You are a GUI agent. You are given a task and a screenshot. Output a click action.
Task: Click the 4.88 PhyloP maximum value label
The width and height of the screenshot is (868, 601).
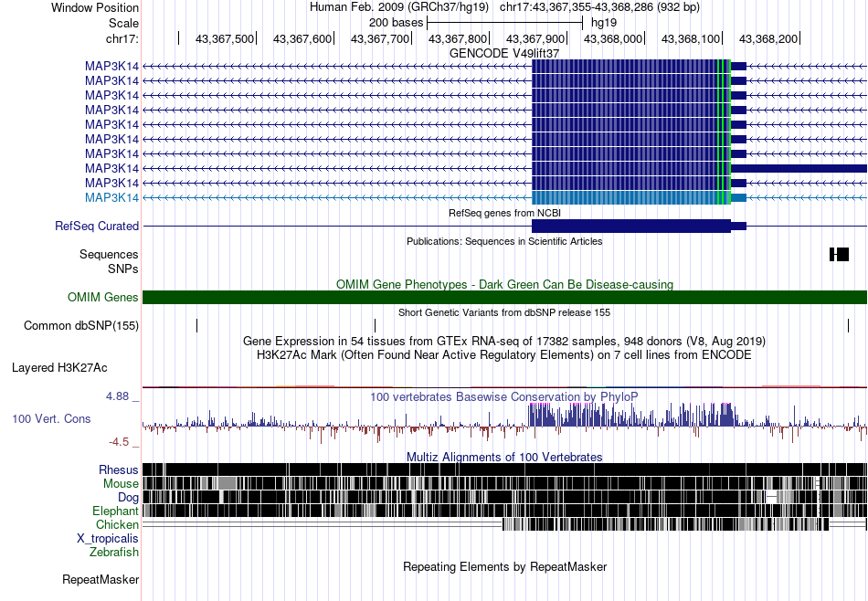tap(117, 396)
